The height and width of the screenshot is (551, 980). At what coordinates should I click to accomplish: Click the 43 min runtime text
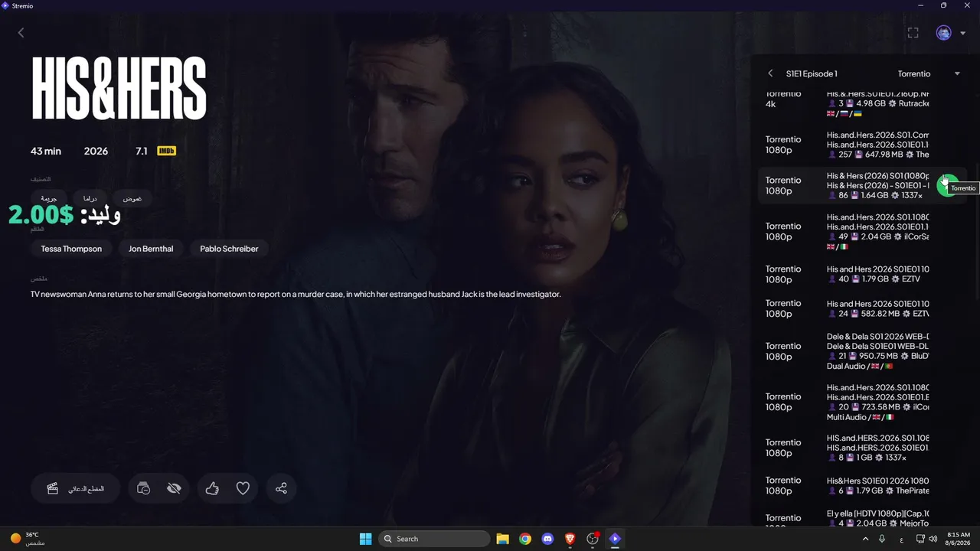46,151
